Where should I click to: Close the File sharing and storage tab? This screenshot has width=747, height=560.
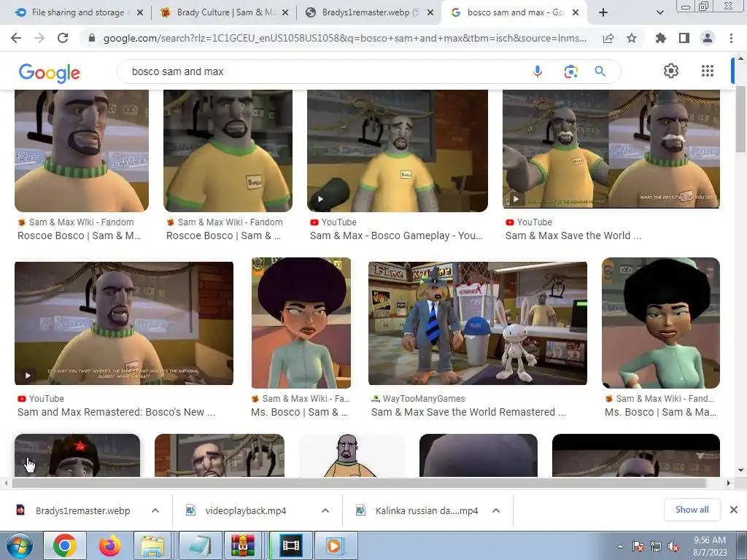[x=140, y=13]
